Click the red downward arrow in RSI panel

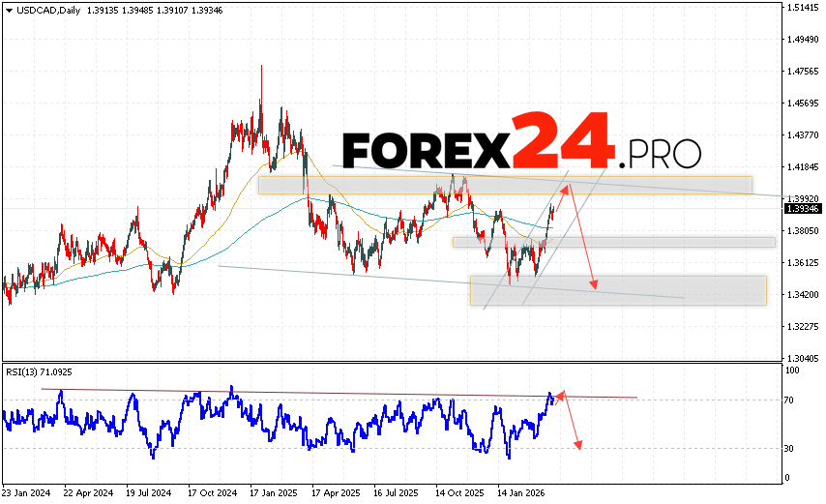coord(572,422)
